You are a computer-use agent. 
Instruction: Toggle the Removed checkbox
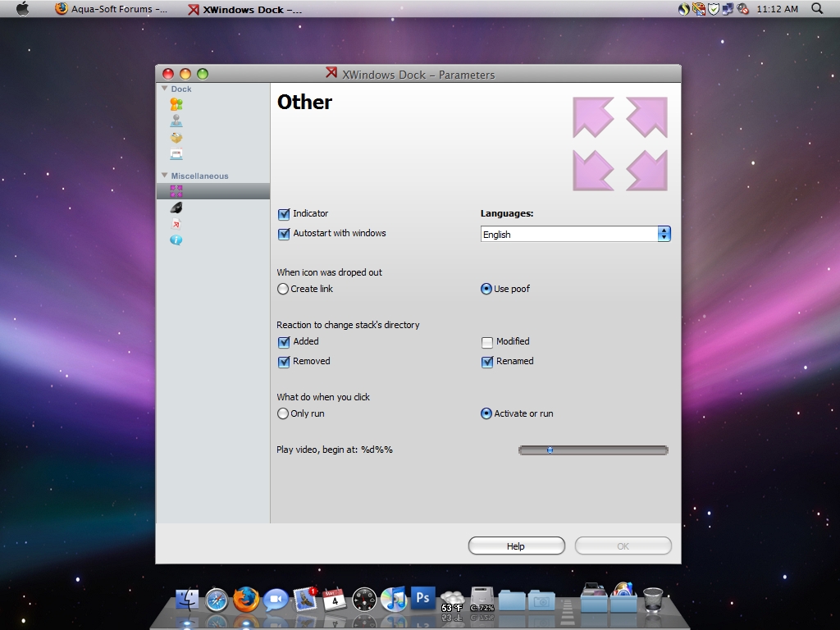click(x=284, y=362)
